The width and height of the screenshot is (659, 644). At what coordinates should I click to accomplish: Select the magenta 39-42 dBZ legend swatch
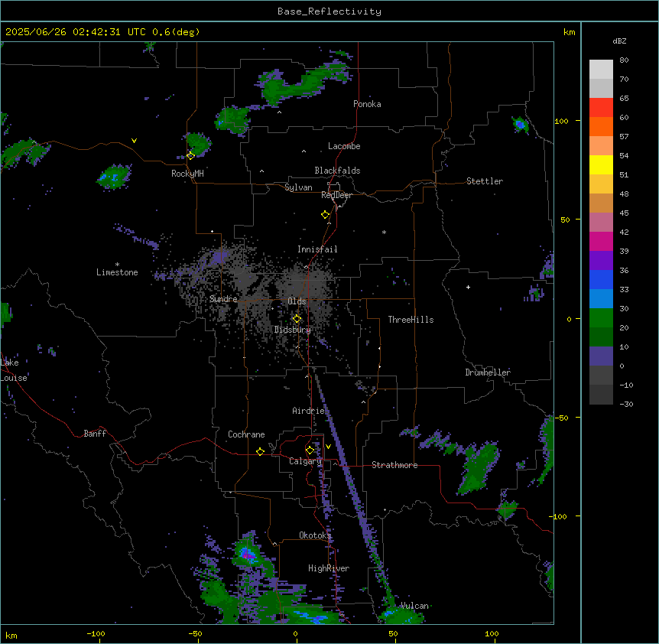point(601,241)
